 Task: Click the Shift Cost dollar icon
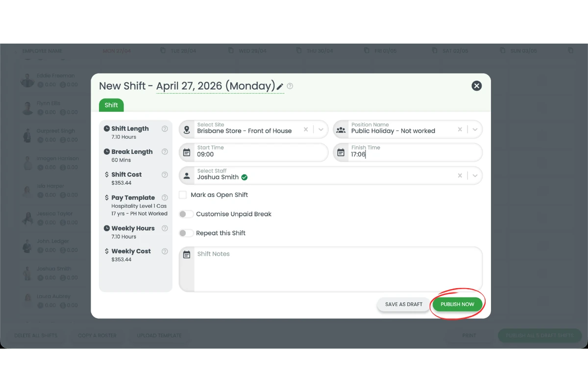click(107, 174)
